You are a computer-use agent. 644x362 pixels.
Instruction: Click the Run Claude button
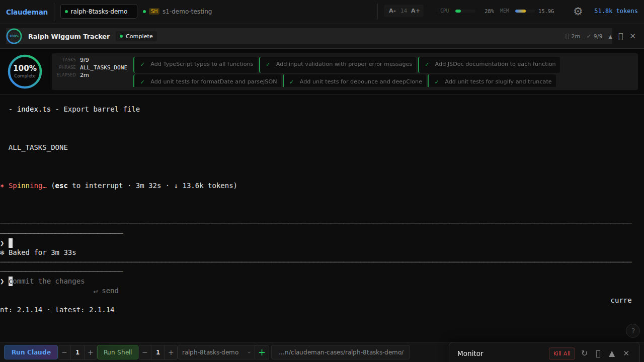31,352
